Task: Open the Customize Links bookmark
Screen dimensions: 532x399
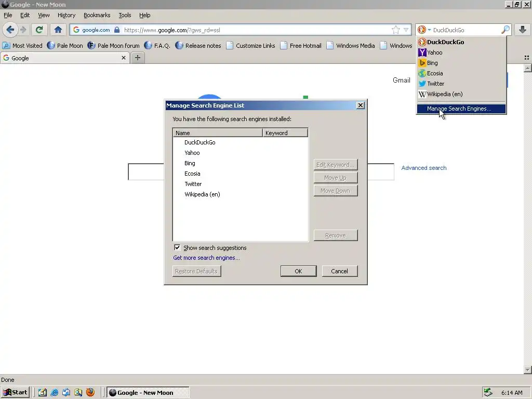Action: pos(251,46)
